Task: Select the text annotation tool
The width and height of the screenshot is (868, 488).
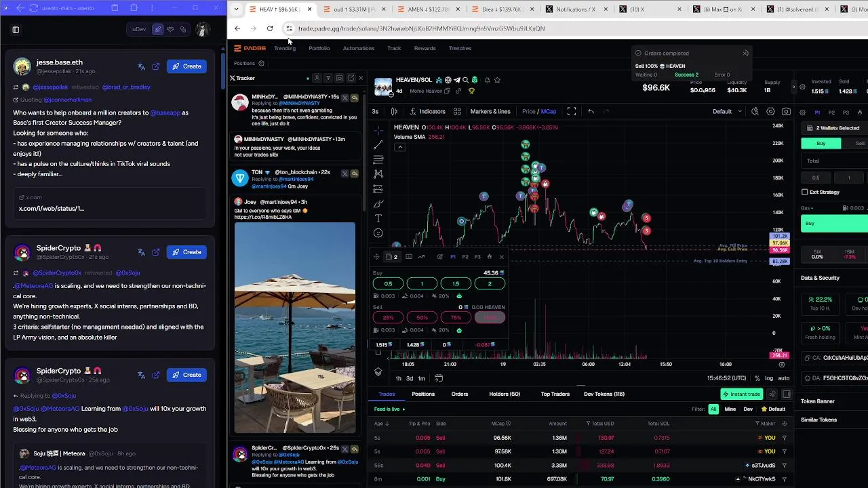Action: (378, 218)
